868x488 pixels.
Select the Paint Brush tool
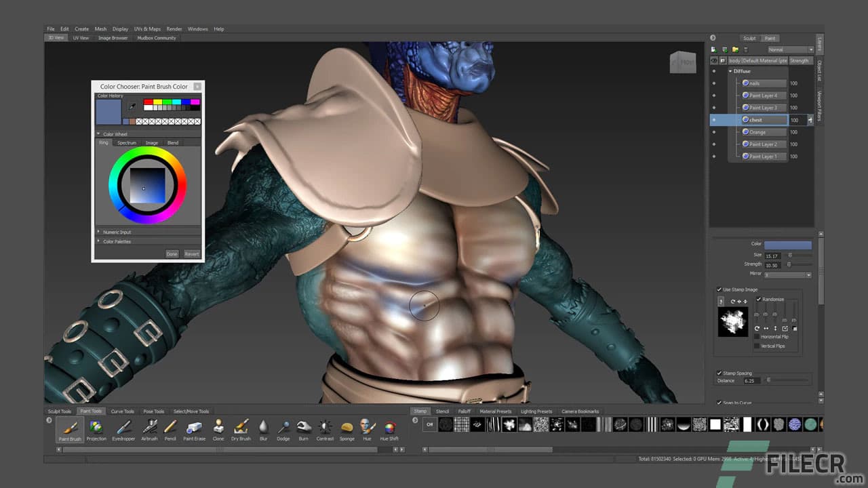tap(69, 428)
